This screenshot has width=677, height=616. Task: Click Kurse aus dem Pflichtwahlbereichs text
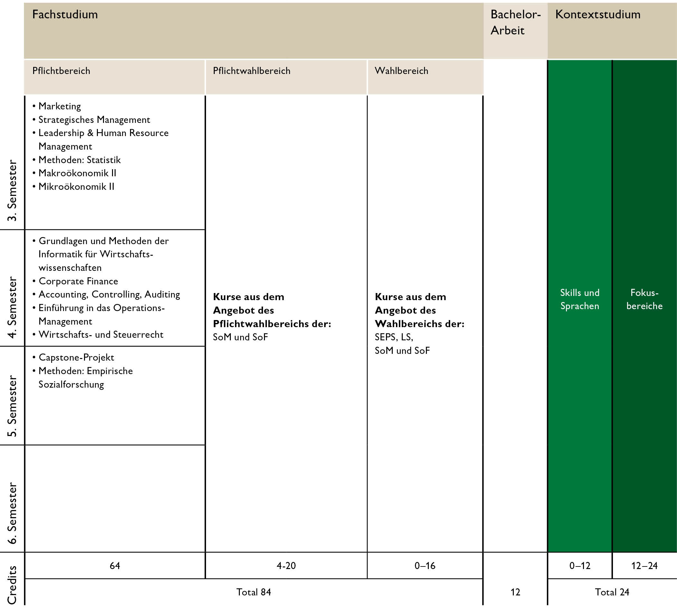272,310
